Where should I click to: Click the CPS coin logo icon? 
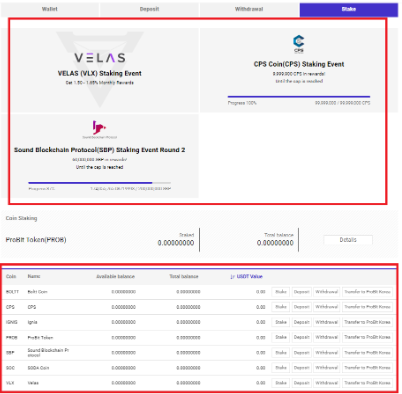pyautogui.click(x=298, y=44)
